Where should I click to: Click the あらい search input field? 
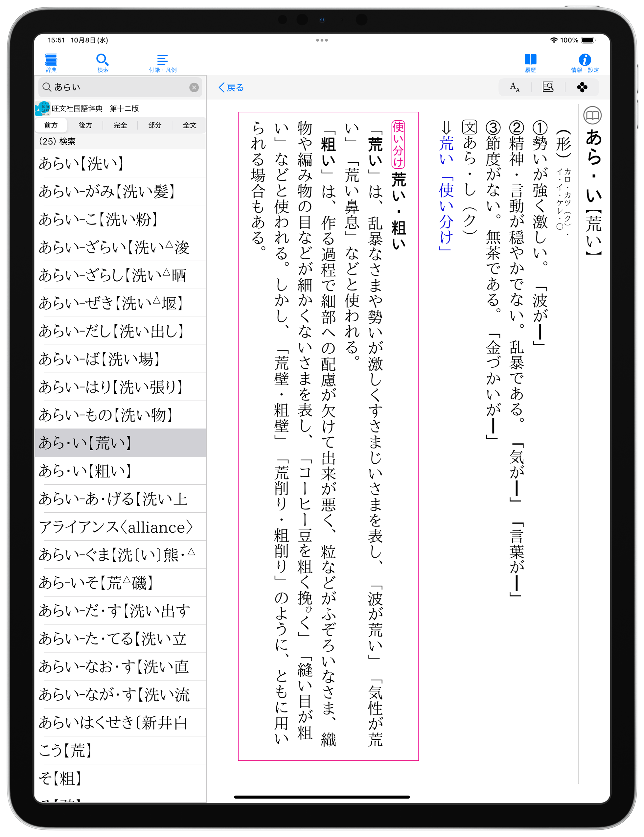[115, 87]
